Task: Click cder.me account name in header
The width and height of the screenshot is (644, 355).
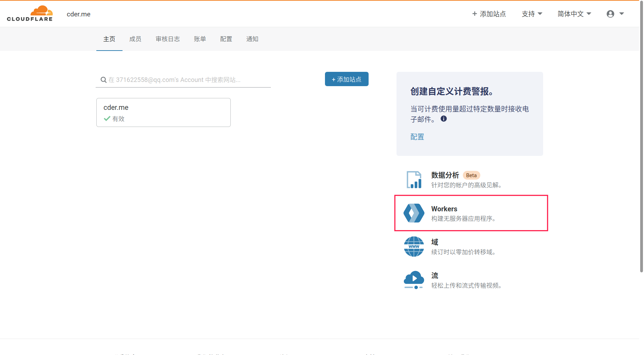Action: click(79, 14)
